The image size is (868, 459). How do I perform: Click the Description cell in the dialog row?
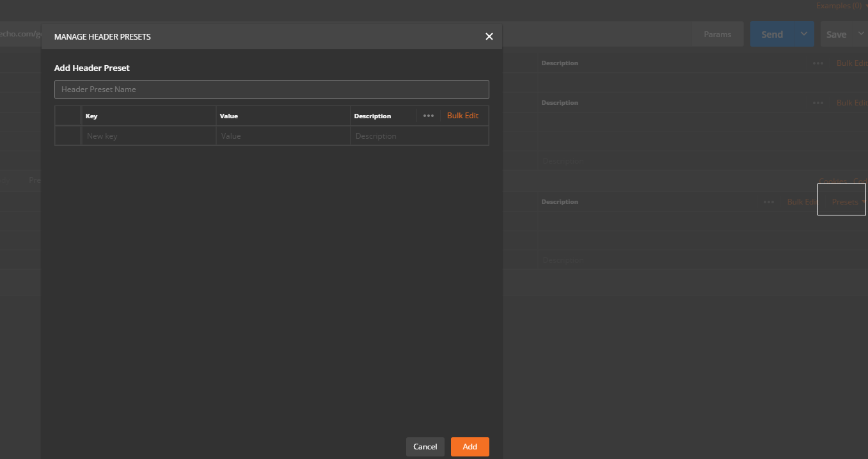click(x=419, y=136)
